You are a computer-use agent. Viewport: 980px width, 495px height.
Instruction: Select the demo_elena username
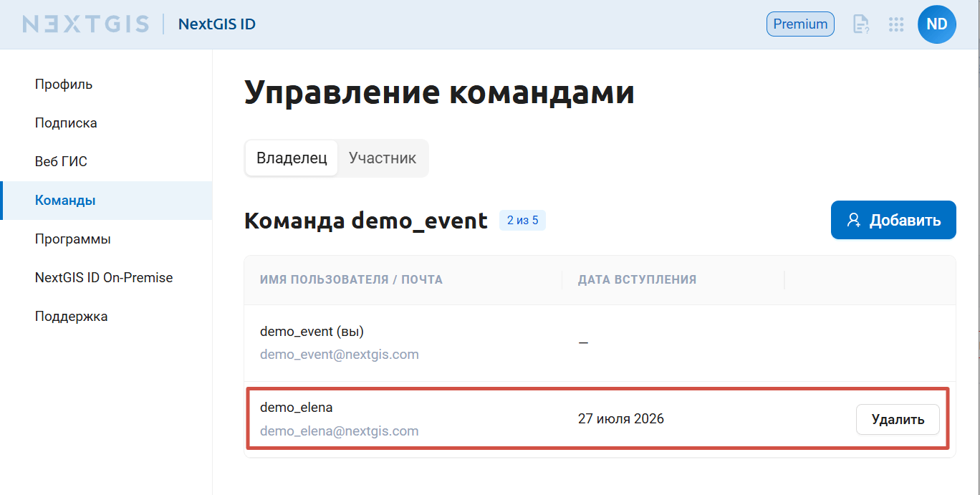pyautogui.click(x=297, y=408)
